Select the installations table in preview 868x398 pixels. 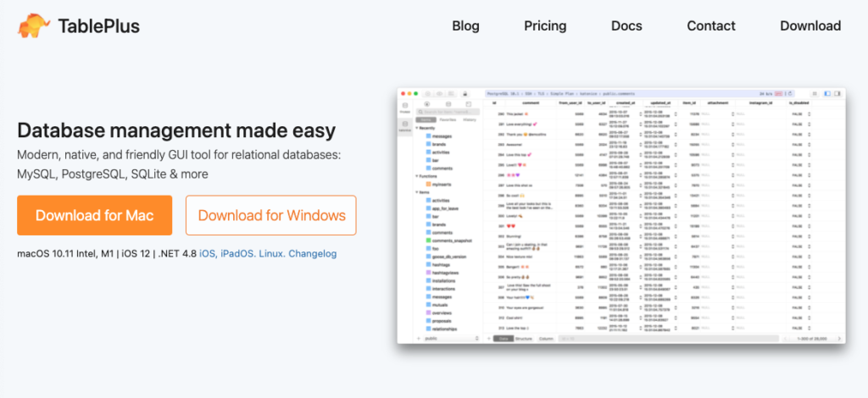click(441, 281)
